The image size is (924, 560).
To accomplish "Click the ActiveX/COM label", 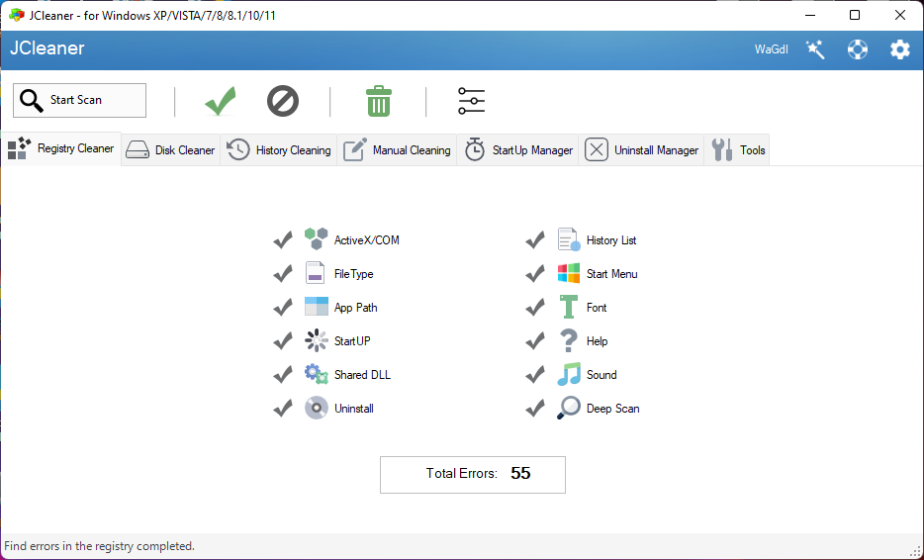I will coord(367,240).
